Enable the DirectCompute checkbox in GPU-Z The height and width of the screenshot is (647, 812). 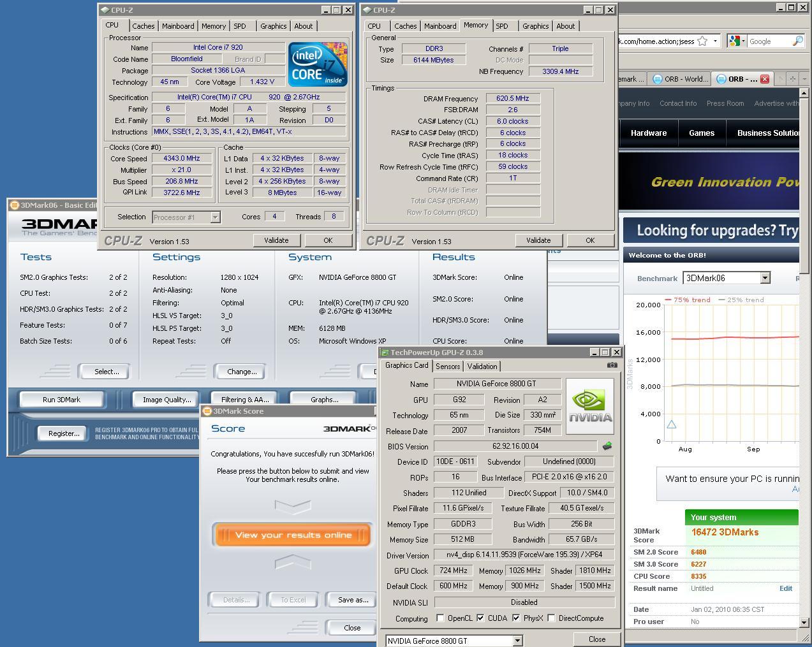pos(551,618)
